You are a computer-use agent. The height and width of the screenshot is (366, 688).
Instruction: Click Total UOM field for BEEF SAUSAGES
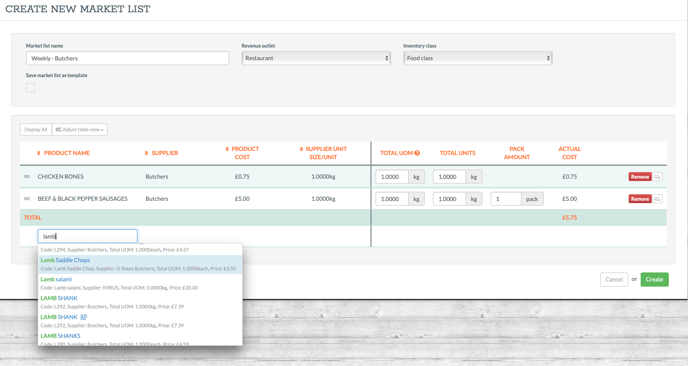(392, 199)
